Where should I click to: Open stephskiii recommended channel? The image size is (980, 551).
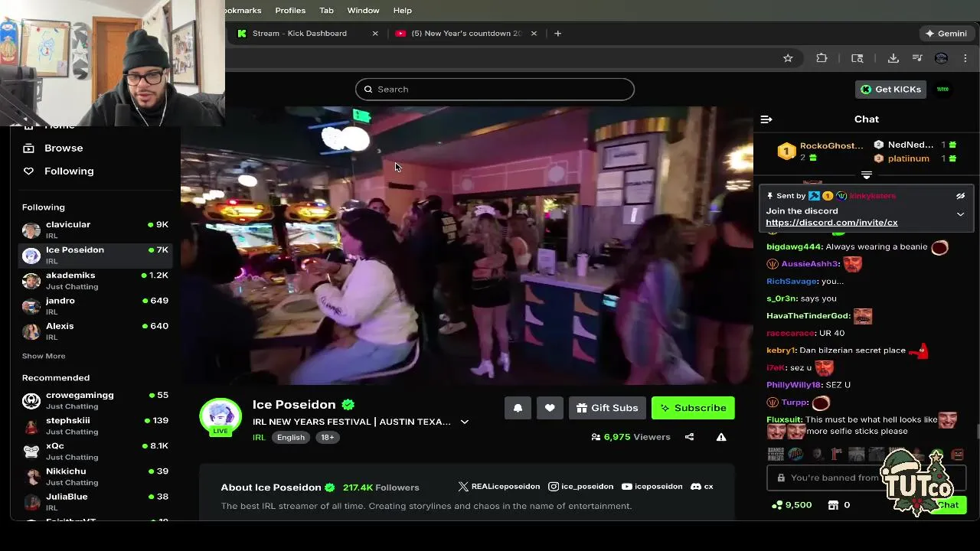click(x=95, y=425)
